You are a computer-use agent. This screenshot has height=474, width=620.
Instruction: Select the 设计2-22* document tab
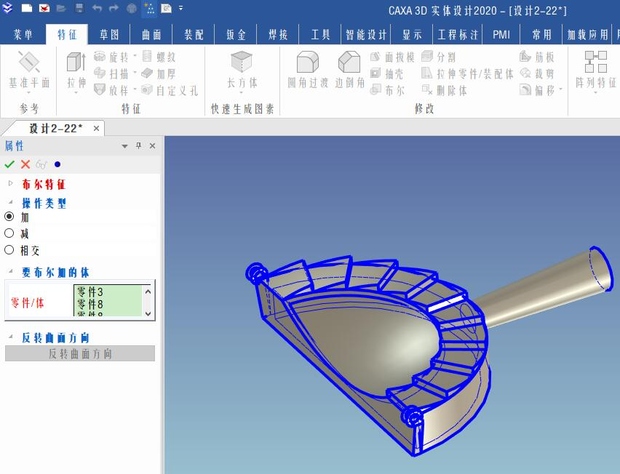tap(56, 128)
